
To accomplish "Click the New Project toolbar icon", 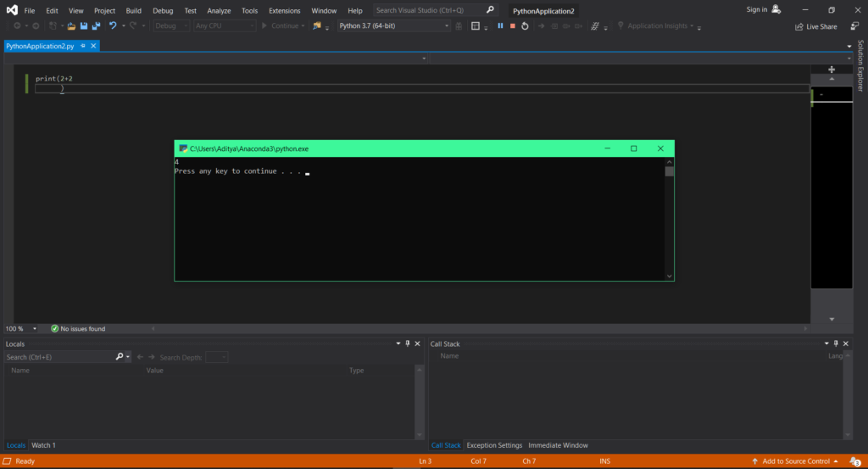I will 53,26.
